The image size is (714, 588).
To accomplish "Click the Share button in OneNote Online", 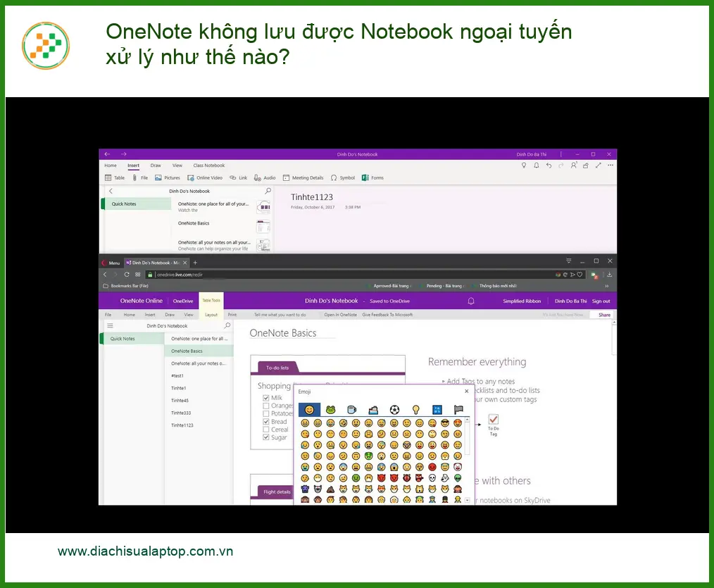I will (x=604, y=315).
